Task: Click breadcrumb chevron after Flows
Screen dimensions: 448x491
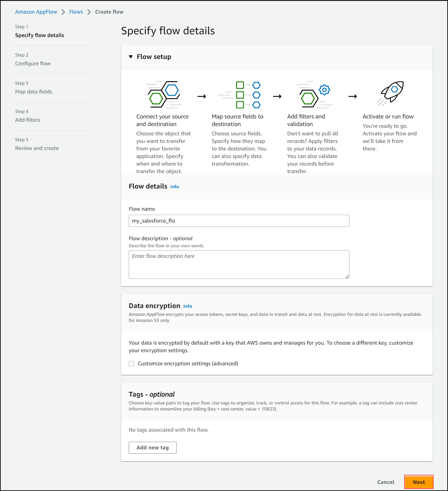Action: click(x=89, y=12)
